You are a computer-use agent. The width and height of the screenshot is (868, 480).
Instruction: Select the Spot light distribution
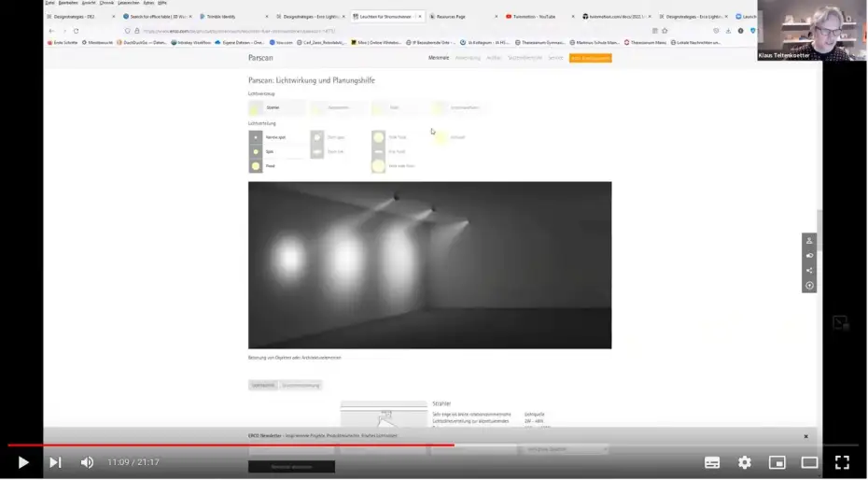click(277, 151)
